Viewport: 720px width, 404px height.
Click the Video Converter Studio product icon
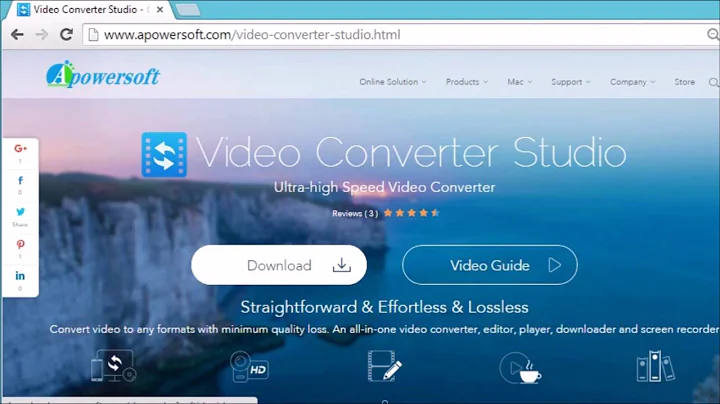[x=164, y=155]
